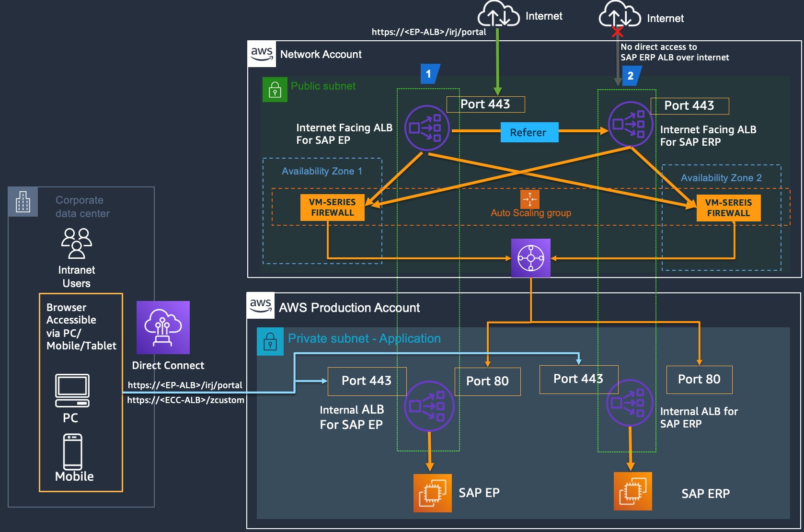Image resolution: width=804 pixels, height=532 pixels.
Task: Click the SAP ERP EC2 instance icon
Action: [632, 491]
